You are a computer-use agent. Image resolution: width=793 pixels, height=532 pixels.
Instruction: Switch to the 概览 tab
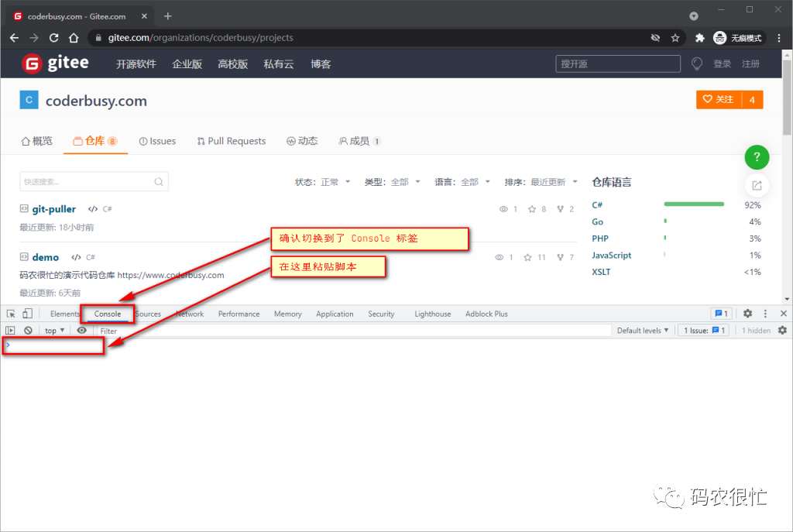[x=37, y=141]
